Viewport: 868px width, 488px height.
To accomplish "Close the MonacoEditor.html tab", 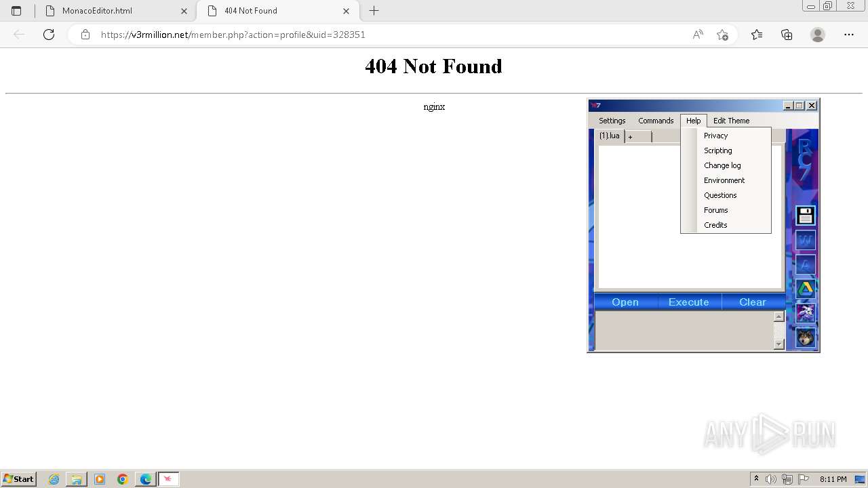I will [x=184, y=11].
